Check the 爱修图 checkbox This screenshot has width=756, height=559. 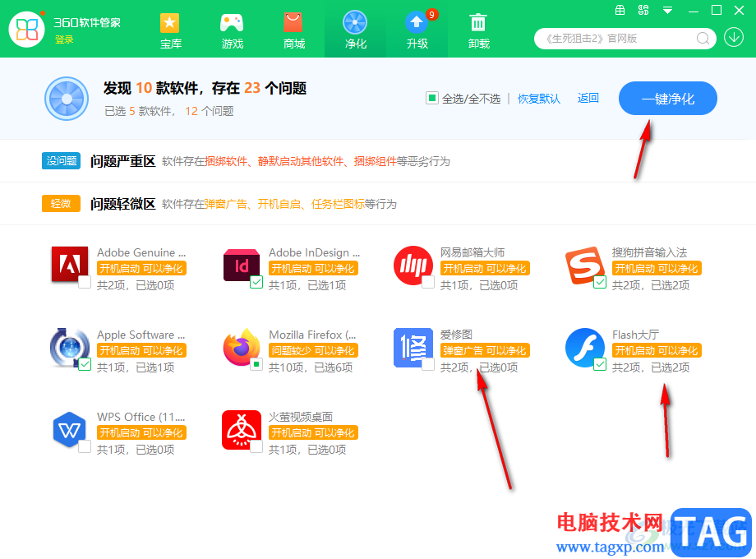click(428, 364)
